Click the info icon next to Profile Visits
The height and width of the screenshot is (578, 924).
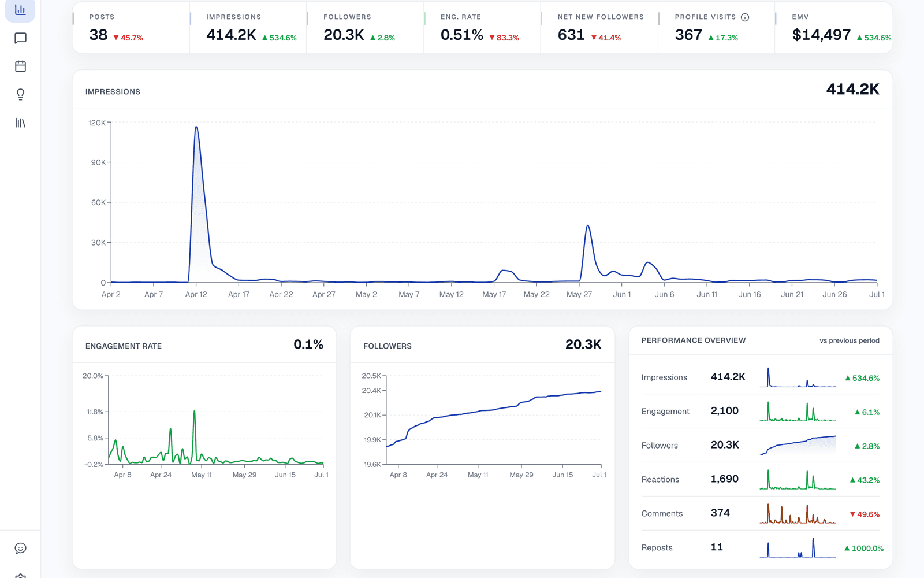(745, 17)
